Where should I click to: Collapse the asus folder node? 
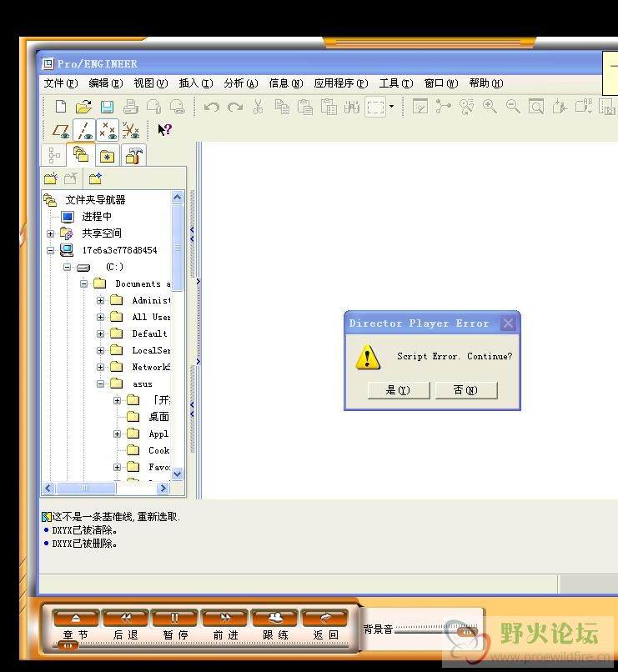coord(100,384)
